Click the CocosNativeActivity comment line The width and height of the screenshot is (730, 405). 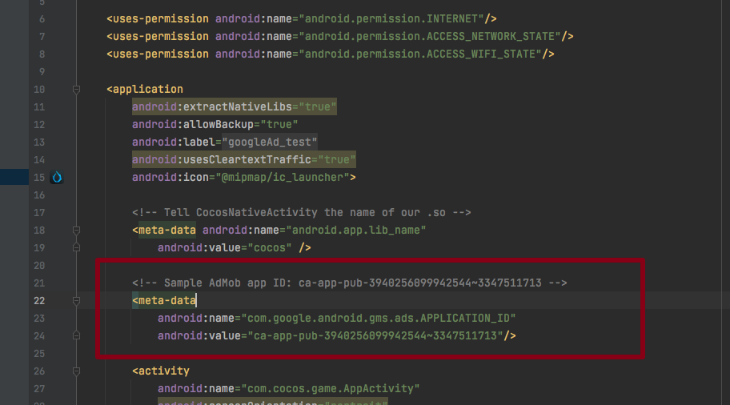(301, 213)
